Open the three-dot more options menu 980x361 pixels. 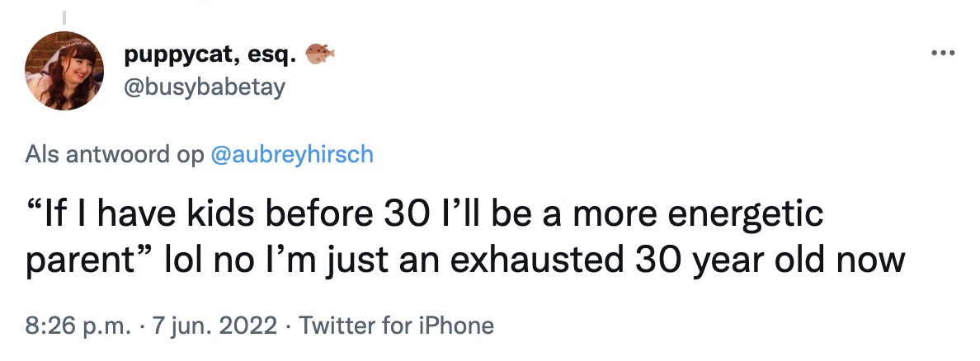tap(943, 54)
